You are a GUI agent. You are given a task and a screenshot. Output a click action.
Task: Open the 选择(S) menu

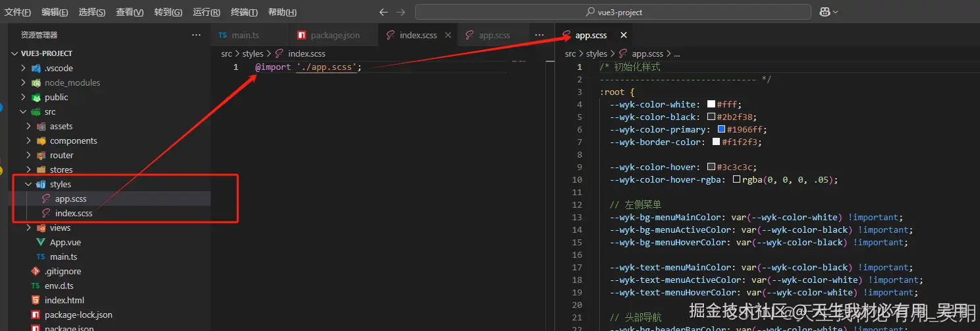click(92, 13)
